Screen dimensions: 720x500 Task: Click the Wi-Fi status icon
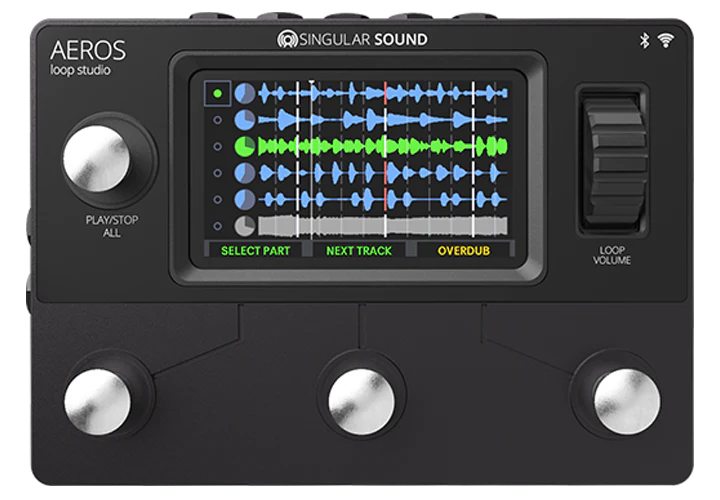[x=666, y=40]
